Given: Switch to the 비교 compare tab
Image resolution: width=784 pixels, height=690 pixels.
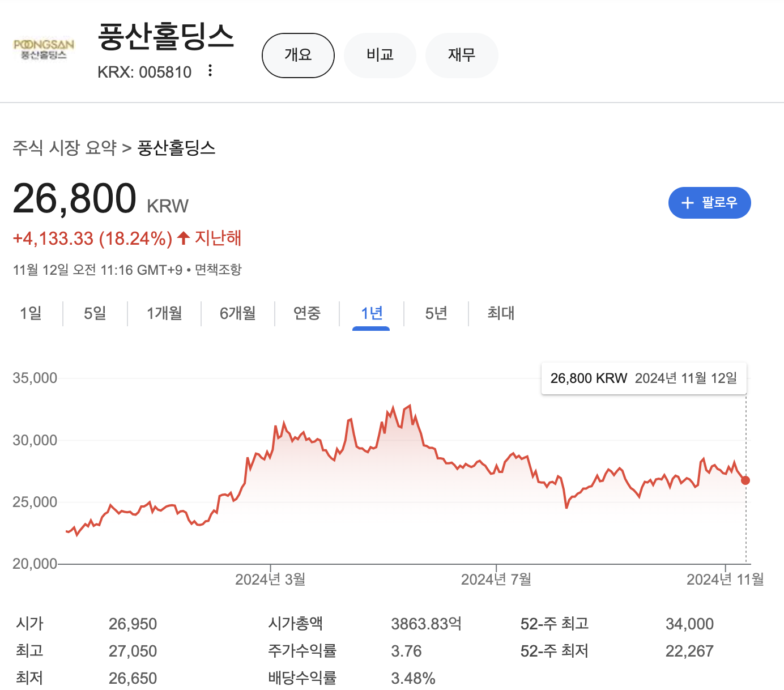Looking at the screenshot, I should (x=380, y=55).
